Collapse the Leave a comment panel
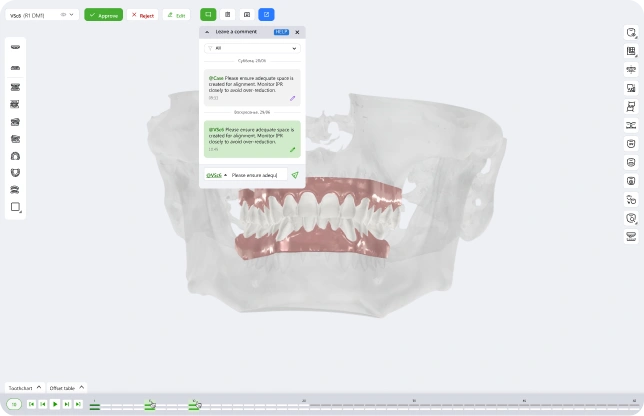The height and width of the screenshot is (416, 644). 207,32
